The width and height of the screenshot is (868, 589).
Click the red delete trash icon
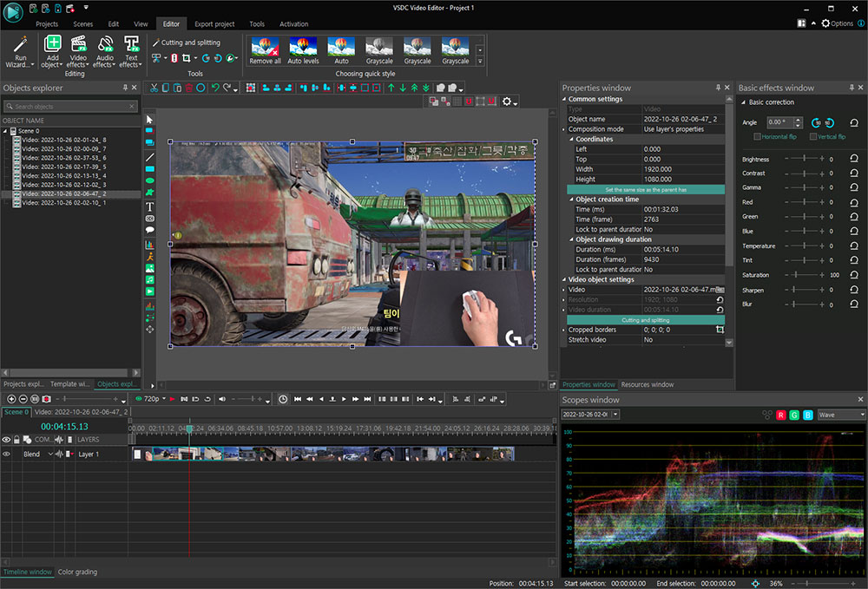click(188, 88)
